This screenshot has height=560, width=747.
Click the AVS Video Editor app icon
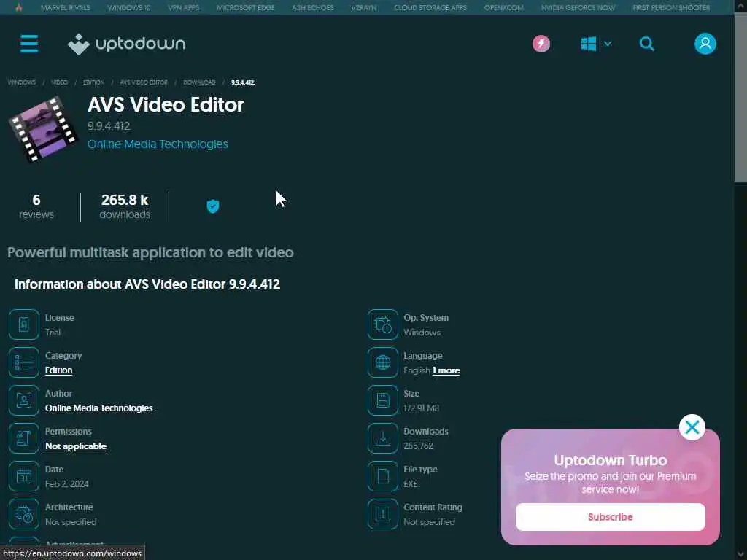(42, 128)
